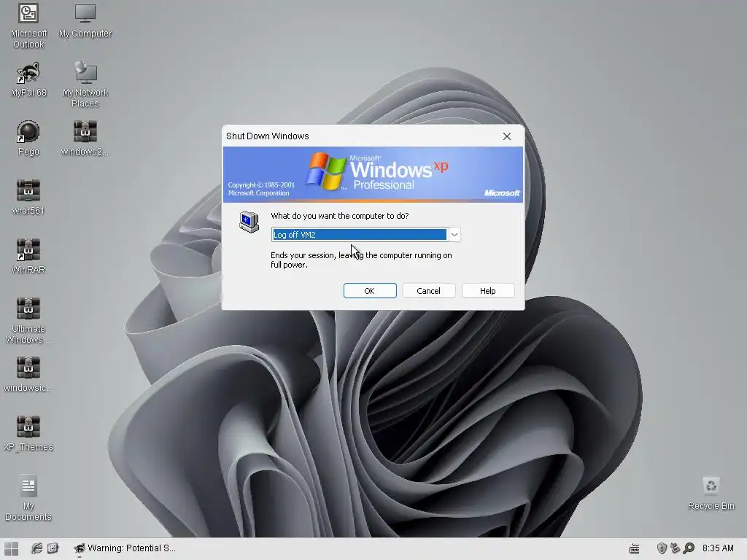Select the wrar561 archive icon
This screenshot has height=560, width=747.
point(28,197)
